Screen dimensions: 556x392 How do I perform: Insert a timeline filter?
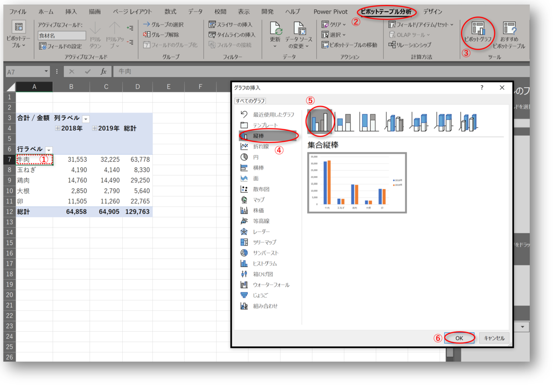click(232, 35)
